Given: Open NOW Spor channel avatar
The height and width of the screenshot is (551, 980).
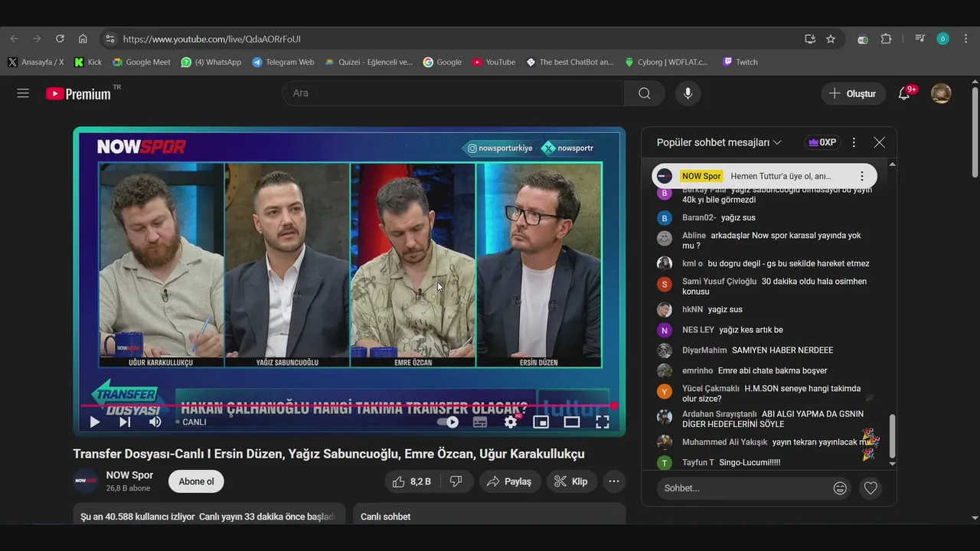Looking at the screenshot, I should tap(85, 481).
